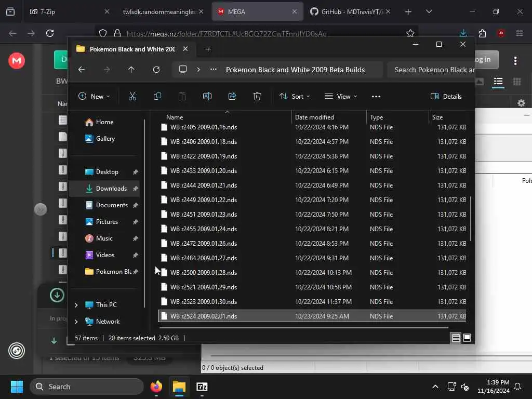Open Gallery in the navigation pane
This screenshot has width=532, height=399.
(x=105, y=139)
